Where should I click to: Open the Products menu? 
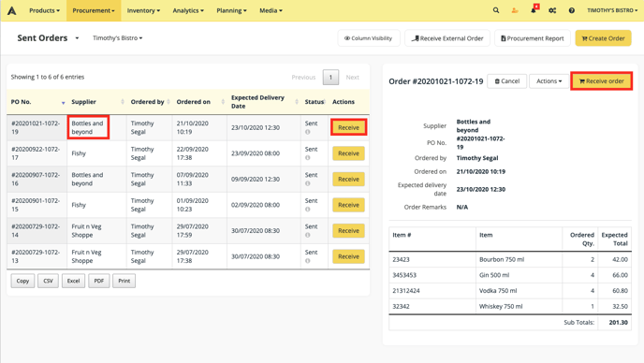[44, 10]
